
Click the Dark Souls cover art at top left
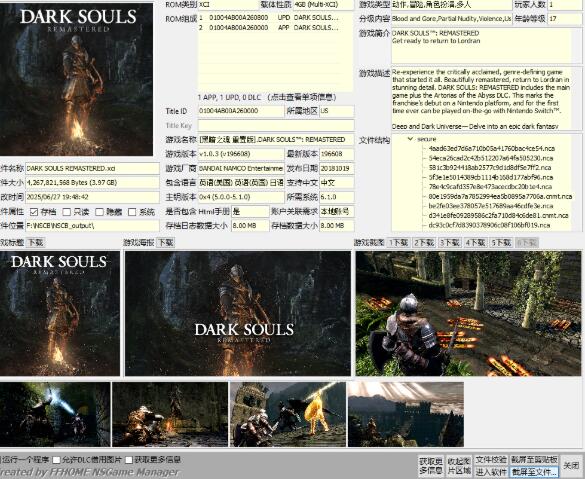pos(76,79)
